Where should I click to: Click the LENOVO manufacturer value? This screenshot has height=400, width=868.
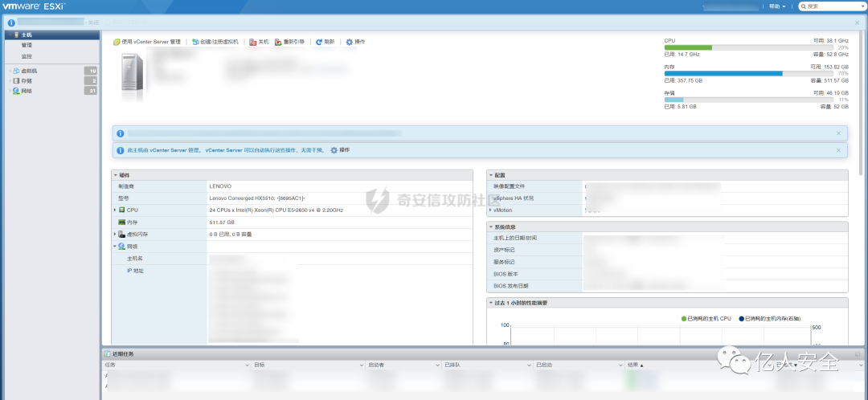[220, 186]
